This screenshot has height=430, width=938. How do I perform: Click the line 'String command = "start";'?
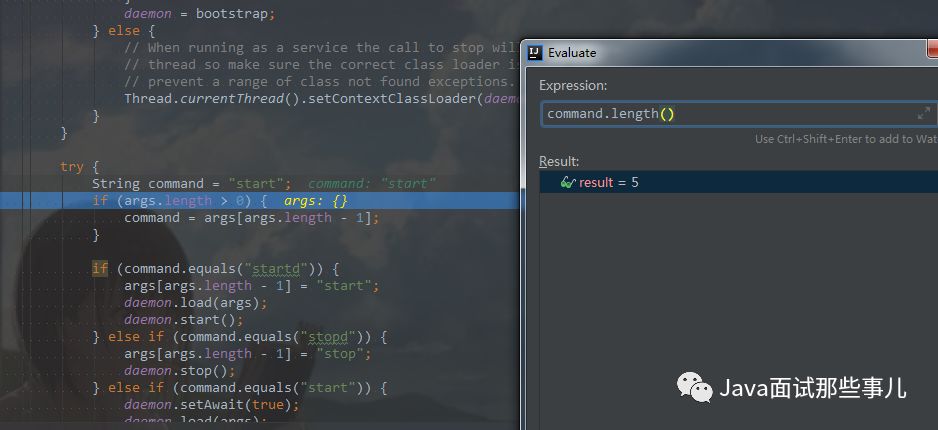click(191, 184)
